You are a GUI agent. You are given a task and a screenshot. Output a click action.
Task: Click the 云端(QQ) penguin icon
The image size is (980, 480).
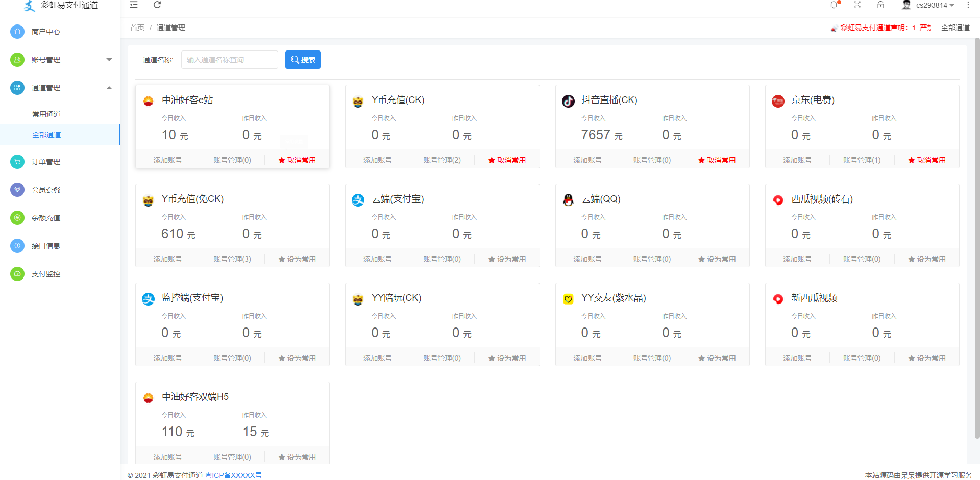tap(568, 200)
